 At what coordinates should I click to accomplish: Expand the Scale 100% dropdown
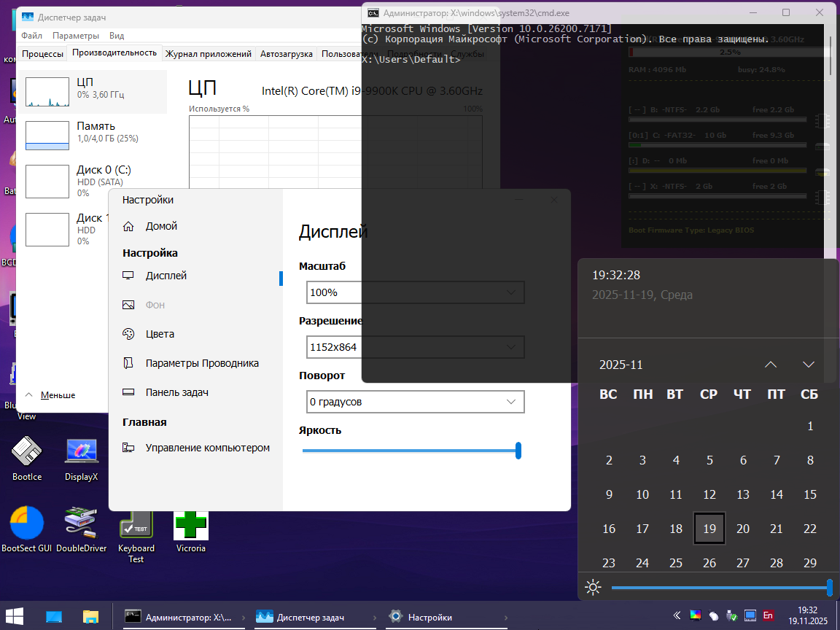tap(415, 292)
